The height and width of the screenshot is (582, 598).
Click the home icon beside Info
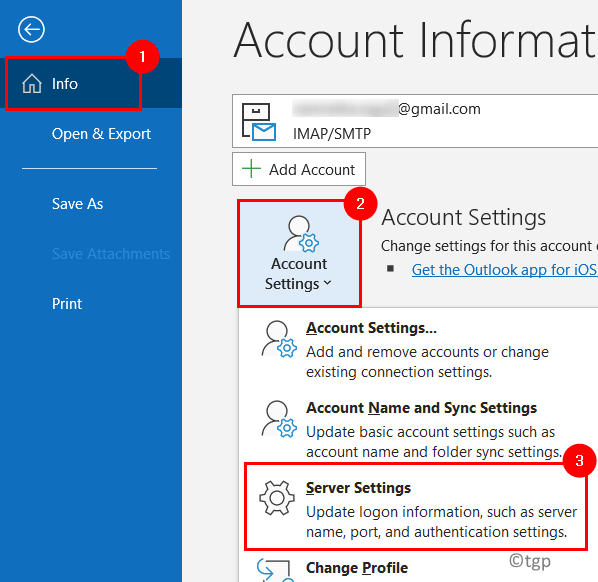pos(32,84)
